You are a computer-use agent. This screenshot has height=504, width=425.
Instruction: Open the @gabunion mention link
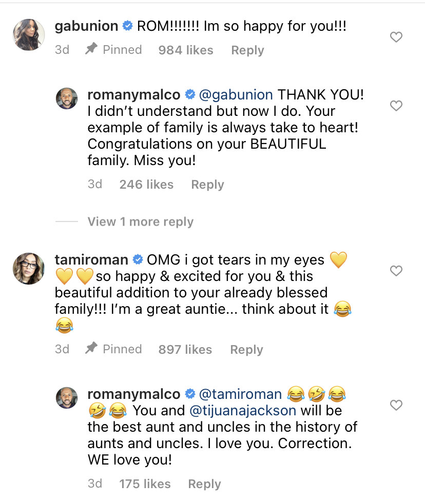236,95
